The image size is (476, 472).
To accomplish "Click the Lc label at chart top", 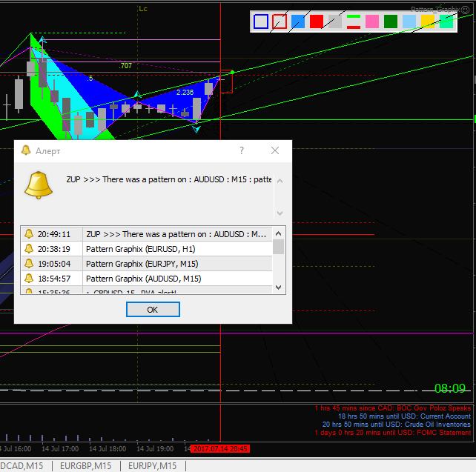I will pyautogui.click(x=142, y=9).
